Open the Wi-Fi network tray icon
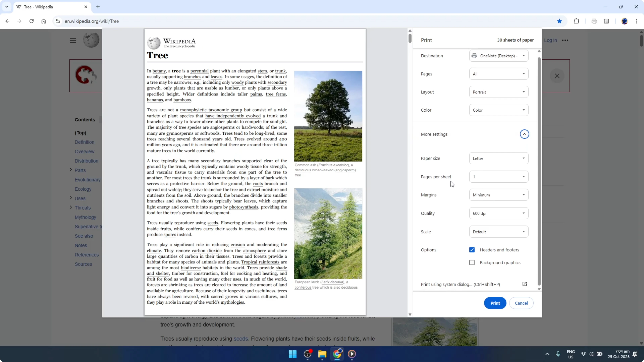Viewport: 644px width, 362px height. click(x=583, y=354)
